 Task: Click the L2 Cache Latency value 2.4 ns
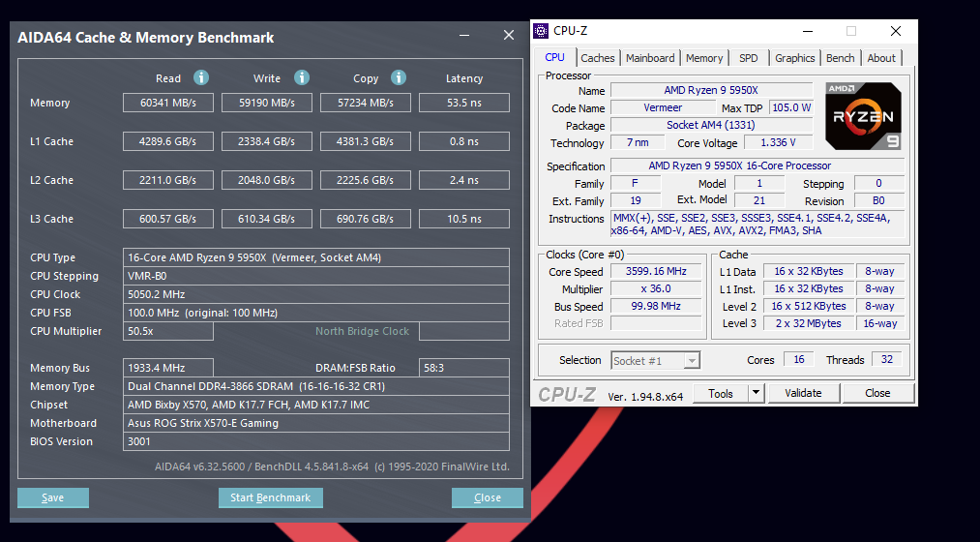pos(464,180)
